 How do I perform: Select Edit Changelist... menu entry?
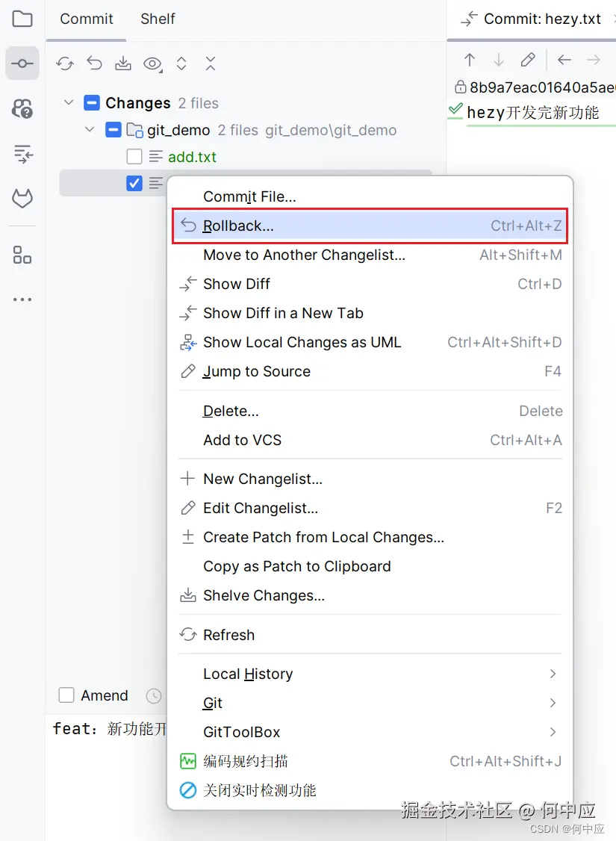tap(370, 508)
